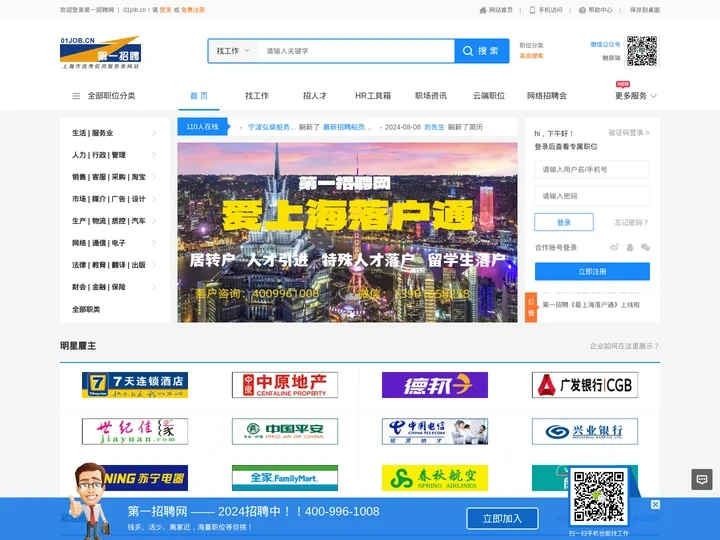Expand the 网络 | 通信 | 电子 category
This screenshot has height=540, width=720.
coord(114,243)
